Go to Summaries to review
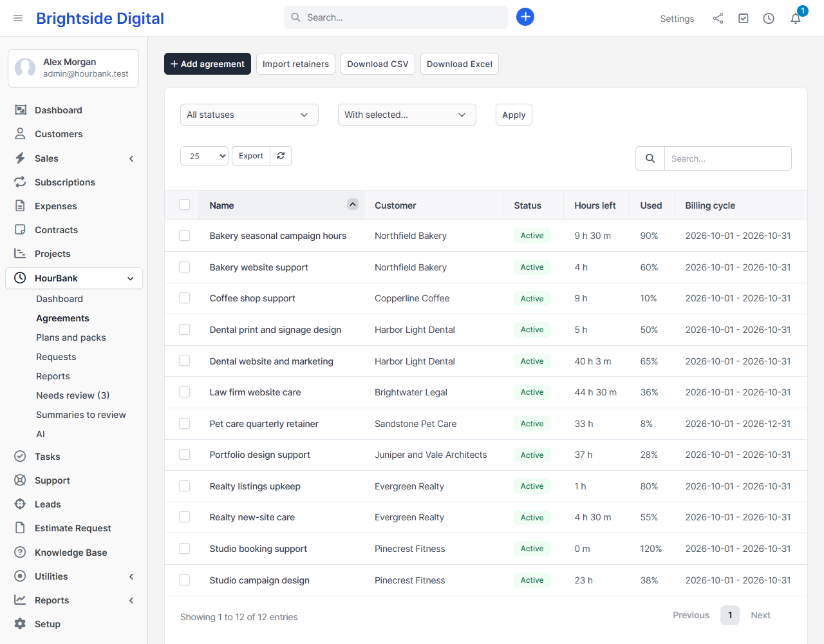 tap(81, 415)
